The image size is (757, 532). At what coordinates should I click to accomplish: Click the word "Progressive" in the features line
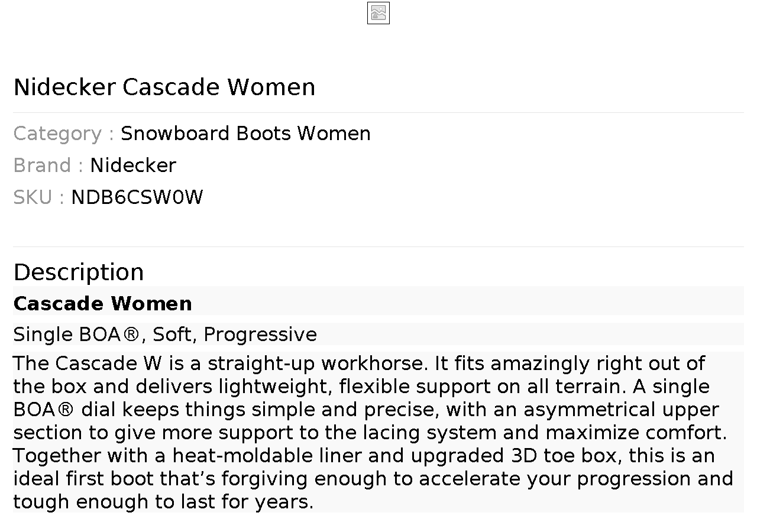click(x=260, y=335)
